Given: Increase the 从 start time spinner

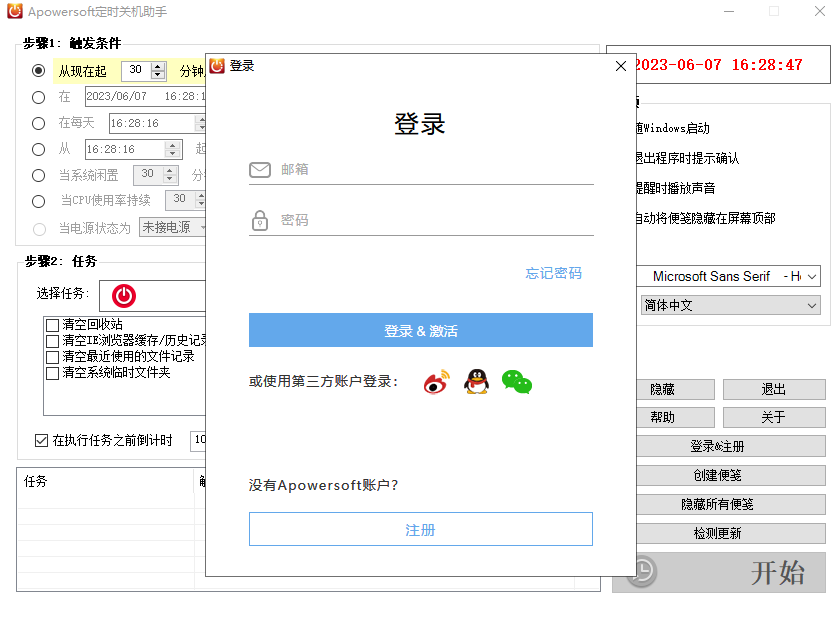Looking at the screenshot, I should click(172, 145).
